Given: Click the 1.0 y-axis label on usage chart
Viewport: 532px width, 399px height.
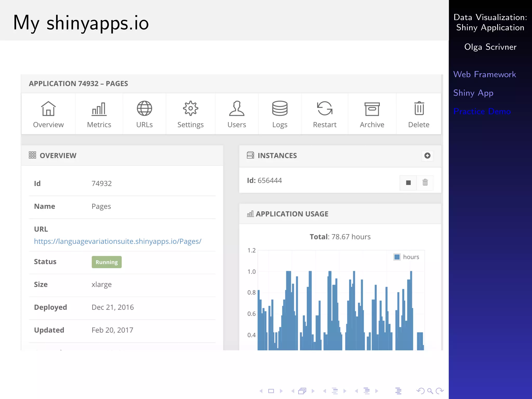Looking at the screenshot, I should (x=251, y=272).
